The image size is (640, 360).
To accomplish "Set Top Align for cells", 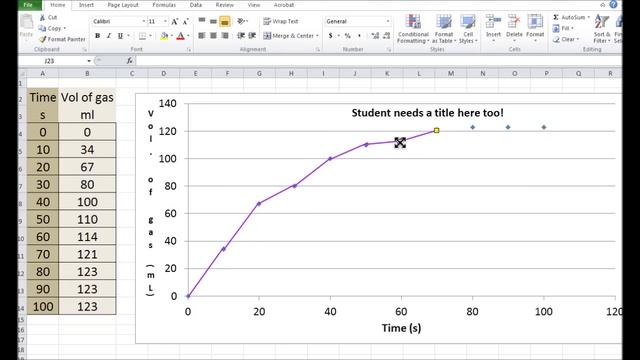I will coord(202,21).
